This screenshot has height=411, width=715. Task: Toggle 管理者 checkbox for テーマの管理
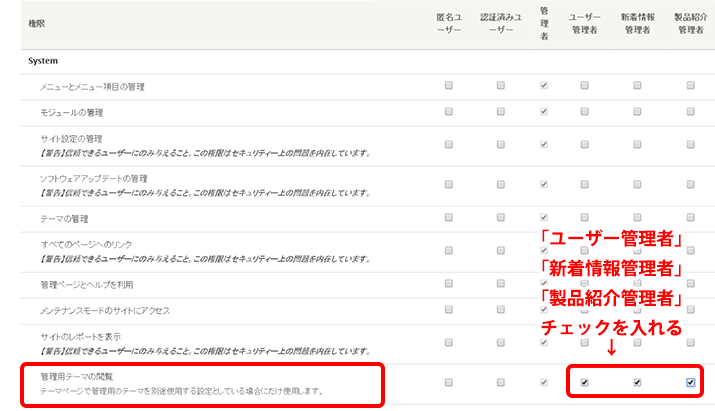tap(544, 217)
